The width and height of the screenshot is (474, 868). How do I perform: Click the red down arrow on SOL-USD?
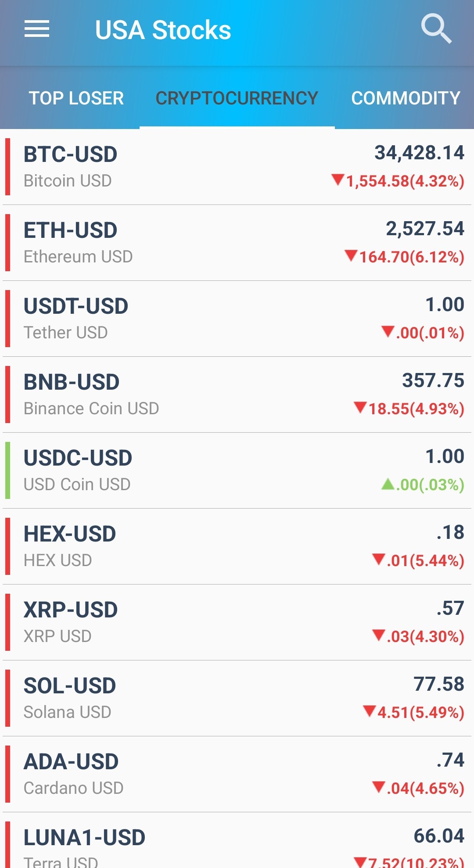pos(370,711)
